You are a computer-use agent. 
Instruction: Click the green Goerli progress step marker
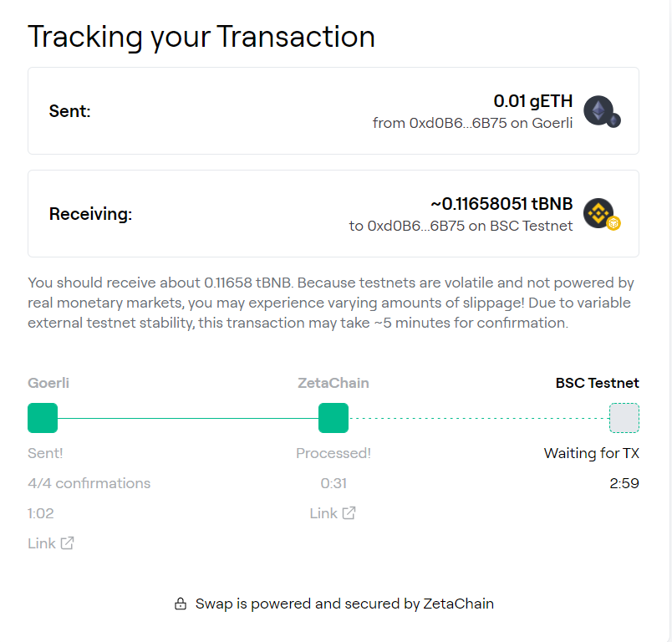tap(43, 418)
